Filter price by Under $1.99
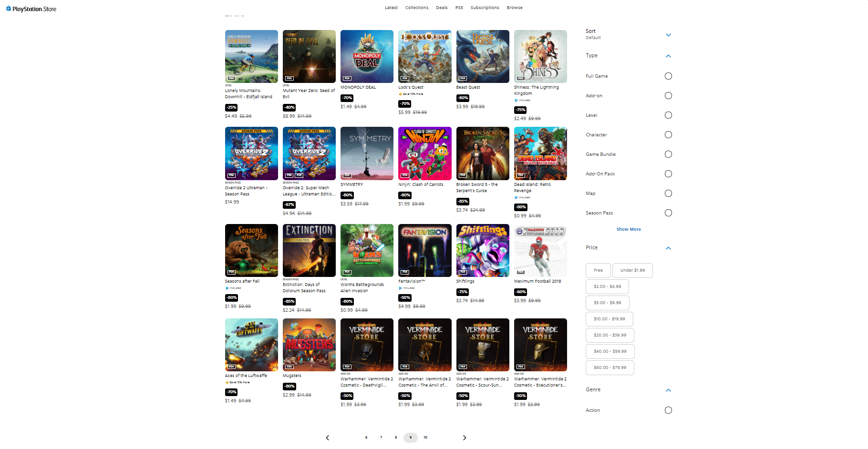This screenshot has width=868, height=449. tap(632, 270)
